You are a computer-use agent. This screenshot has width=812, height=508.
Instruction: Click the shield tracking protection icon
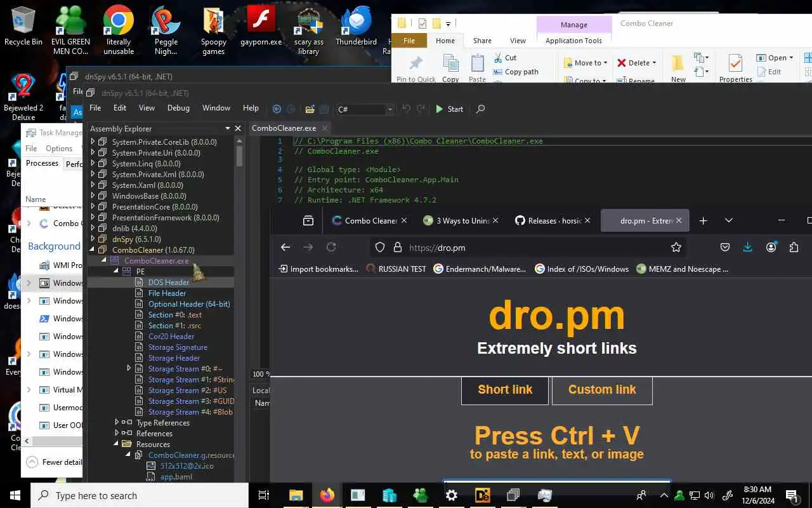coord(380,248)
